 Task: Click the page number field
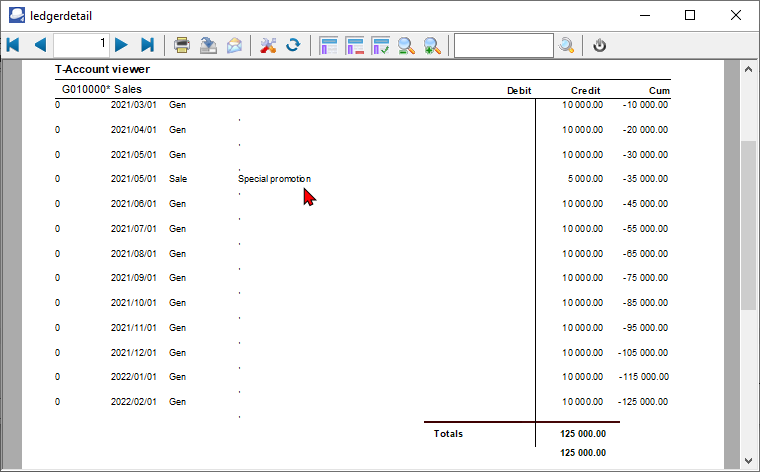pyautogui.click(x=81, y=45)
